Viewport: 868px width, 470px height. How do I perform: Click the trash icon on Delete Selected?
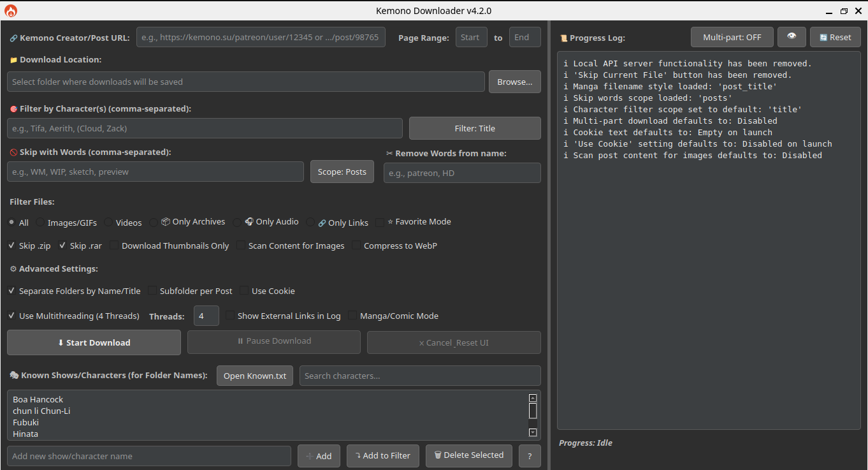coord(438,455)
